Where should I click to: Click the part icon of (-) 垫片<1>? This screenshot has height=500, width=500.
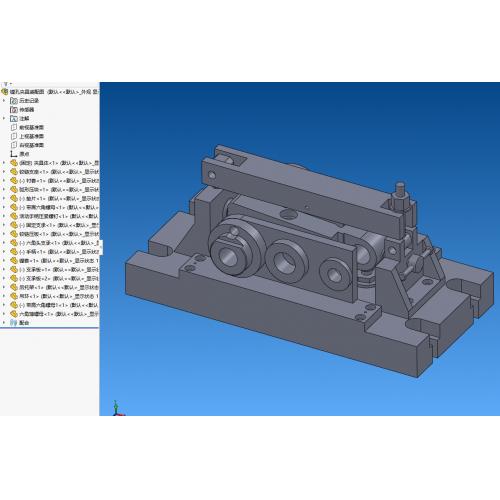point(14,198)
